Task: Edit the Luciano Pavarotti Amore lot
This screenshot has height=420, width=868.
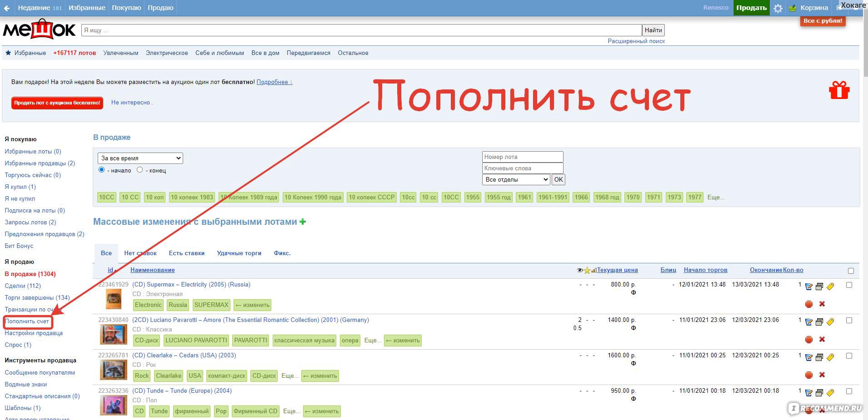Action: 809,322
